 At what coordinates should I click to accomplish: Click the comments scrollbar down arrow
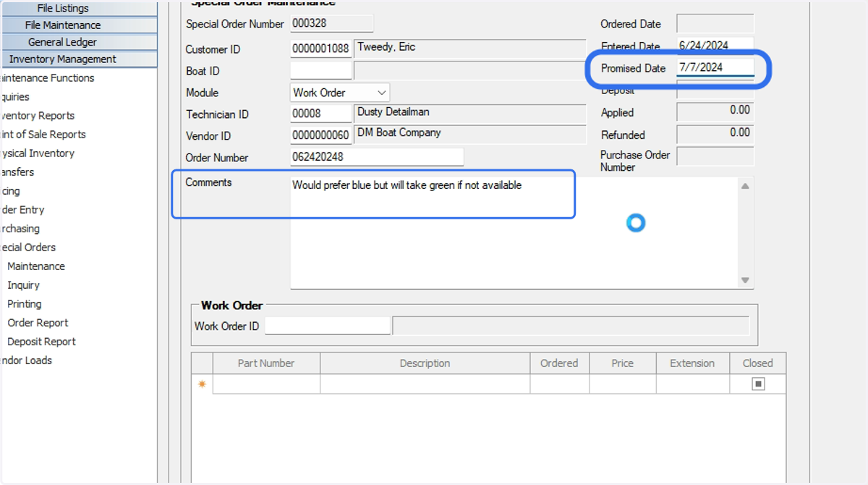click(x=745, y=280)
